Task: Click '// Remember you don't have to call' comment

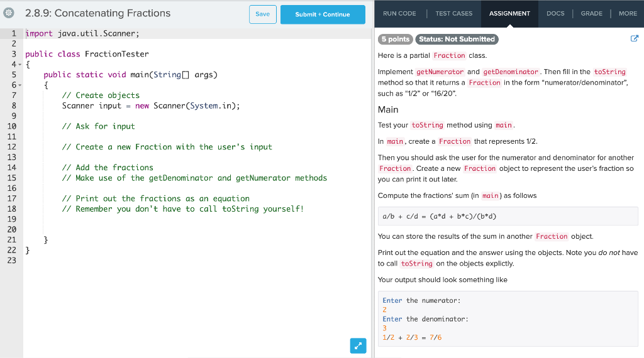Action: (x=183, y=209)
